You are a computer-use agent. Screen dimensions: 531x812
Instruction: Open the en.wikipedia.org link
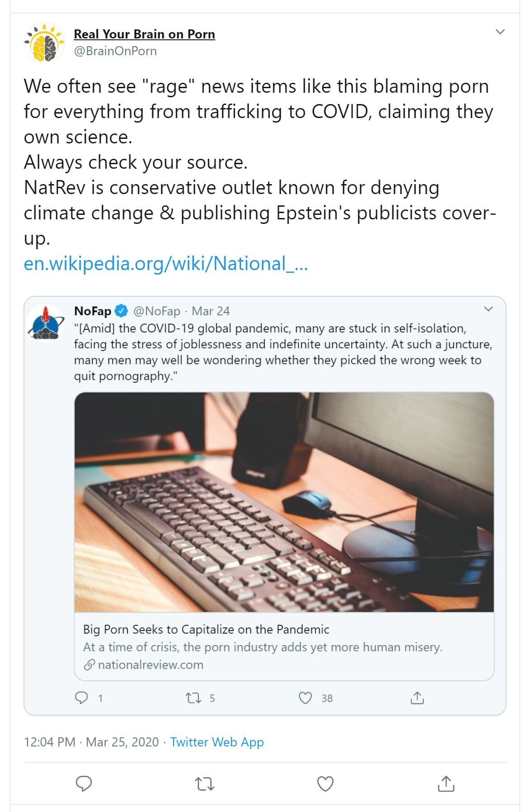pyautogui.click(x=166, y=264)
